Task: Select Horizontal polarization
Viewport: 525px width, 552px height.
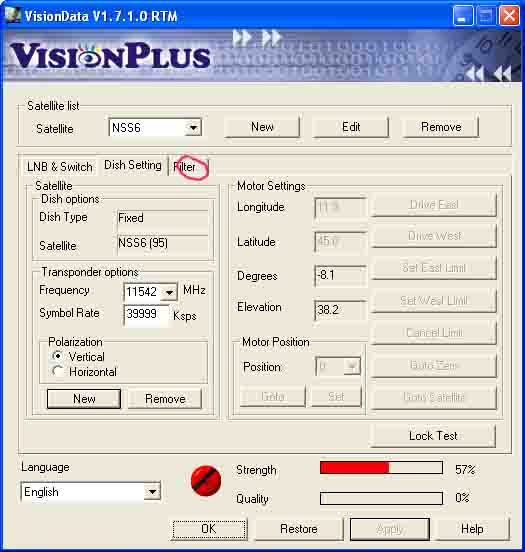Action: (58, 371)
